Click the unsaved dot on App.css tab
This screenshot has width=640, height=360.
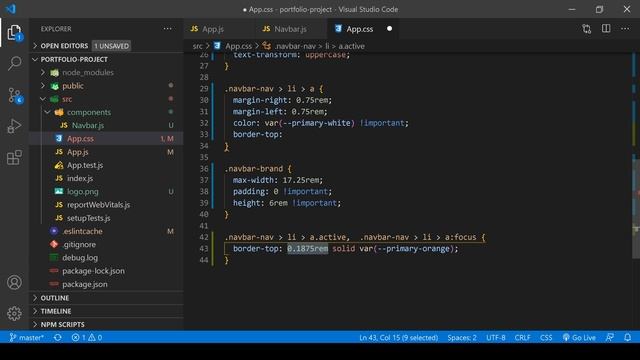point(389,29)
